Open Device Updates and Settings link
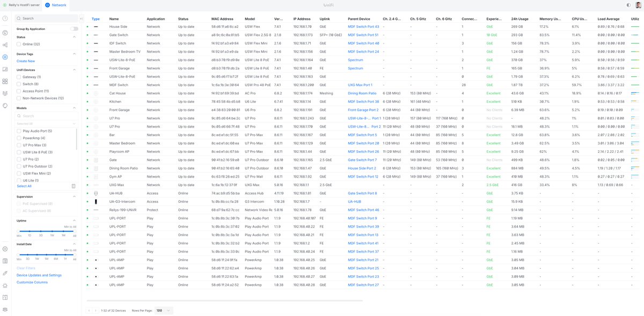 tap(39, 275)
